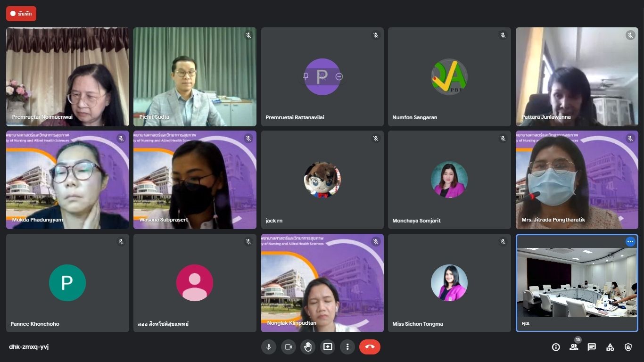Open three-dot menu on your own tile
This screenshot has height=362, width=644.
[630, 242]
